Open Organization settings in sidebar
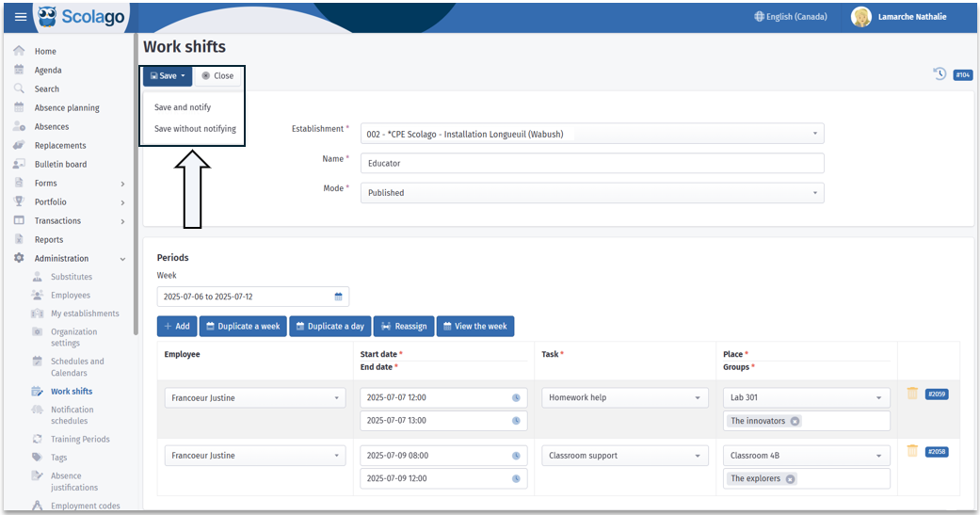Image resolution: width=980 pixels, height=515 pixels. [73, 337]
